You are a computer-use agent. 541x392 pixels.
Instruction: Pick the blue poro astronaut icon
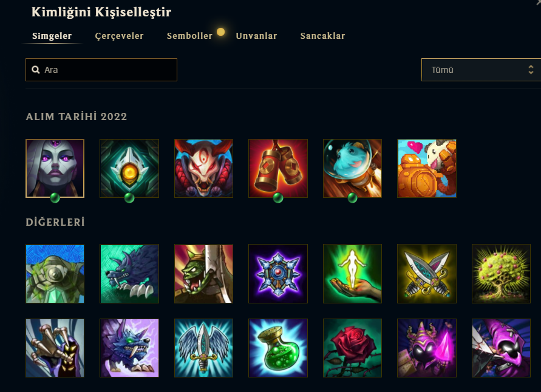coord(352,168)
